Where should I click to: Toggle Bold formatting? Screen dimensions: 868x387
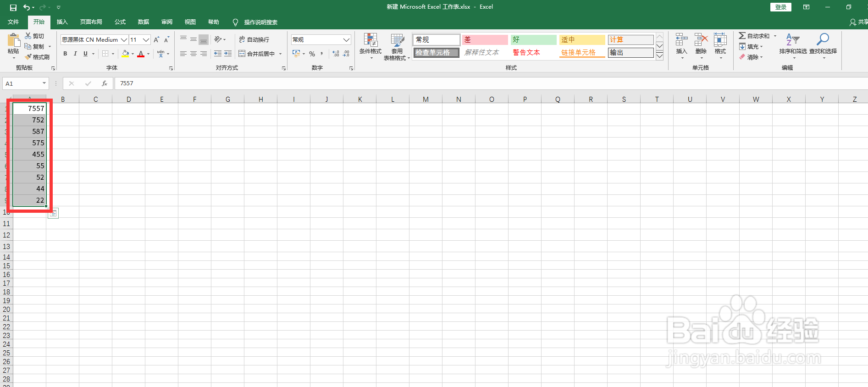point(65,54)
